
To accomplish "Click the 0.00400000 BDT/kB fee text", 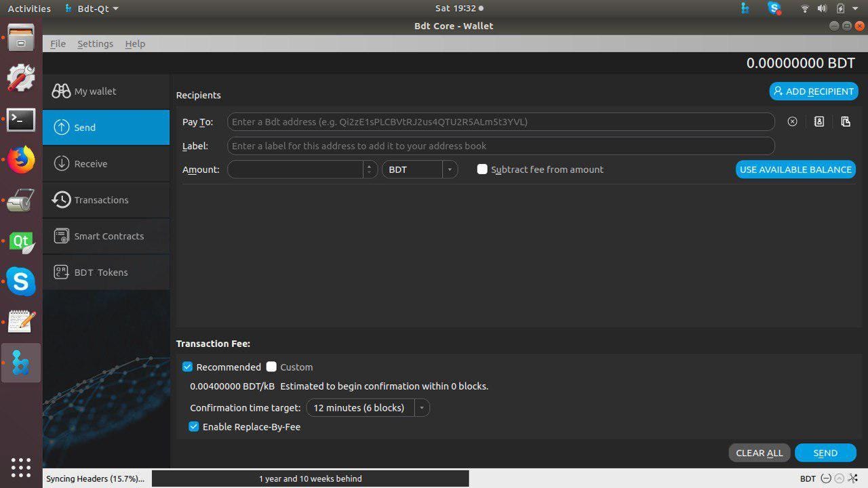I will coord(232,386).
